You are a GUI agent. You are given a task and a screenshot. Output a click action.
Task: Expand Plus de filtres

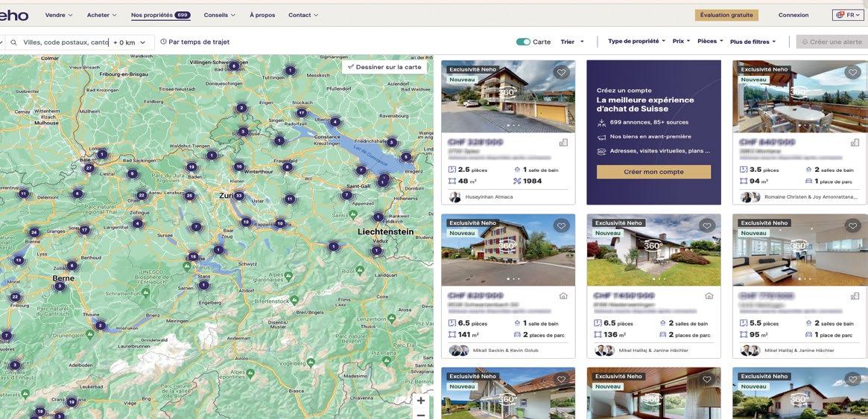(x=753, y=42)
